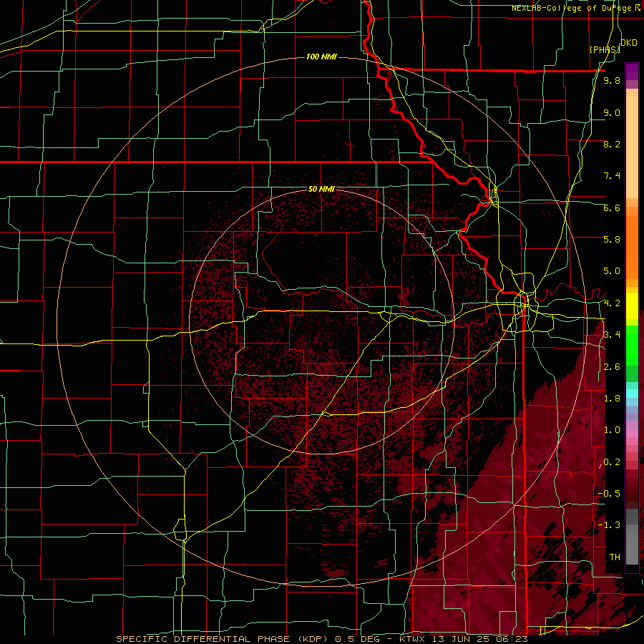644x644 pixels.
Task: Pick the orange segment of the color bar
Action: click(x=632, y=248)
